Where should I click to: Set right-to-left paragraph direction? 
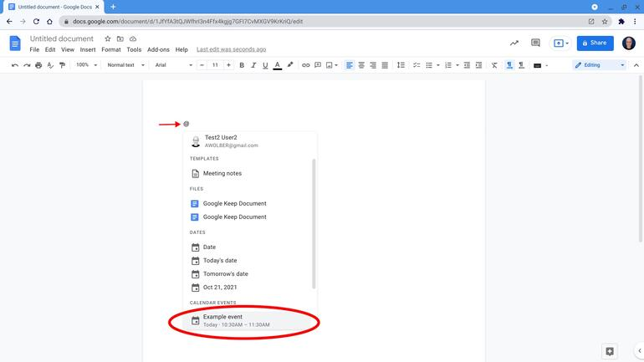tap(521, 65)
